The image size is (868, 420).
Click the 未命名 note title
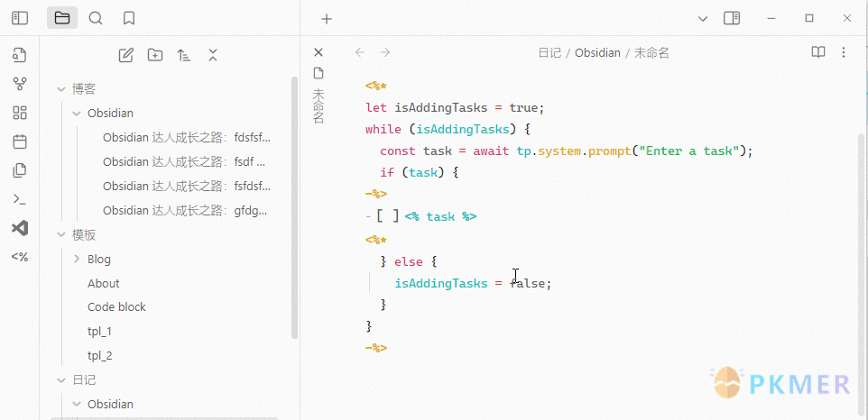(651, 53)
